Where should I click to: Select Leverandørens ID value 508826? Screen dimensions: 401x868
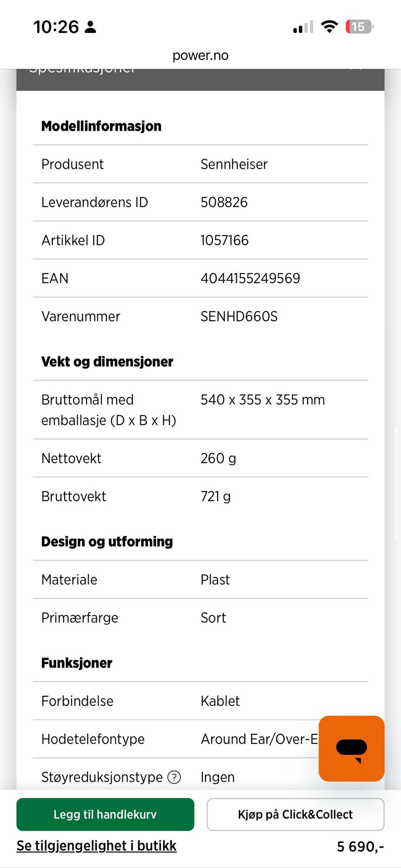[x=224, y=202]
